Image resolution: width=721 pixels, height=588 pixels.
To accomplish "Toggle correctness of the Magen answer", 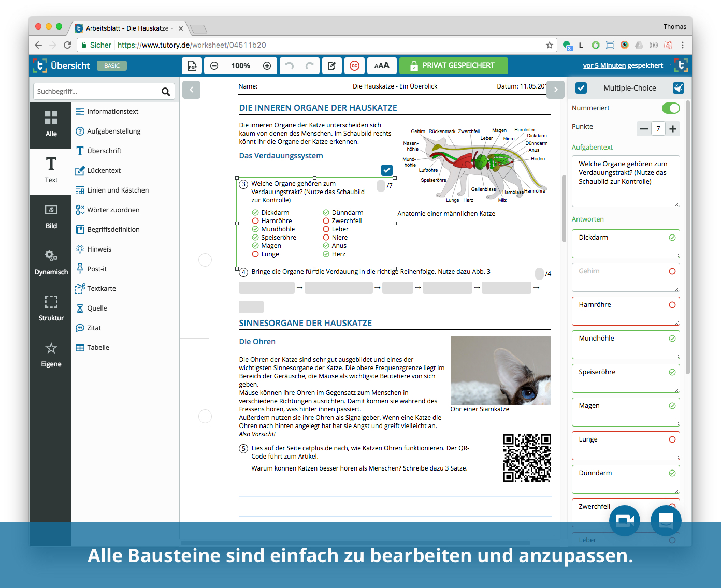I will click(x=672, y=406).
